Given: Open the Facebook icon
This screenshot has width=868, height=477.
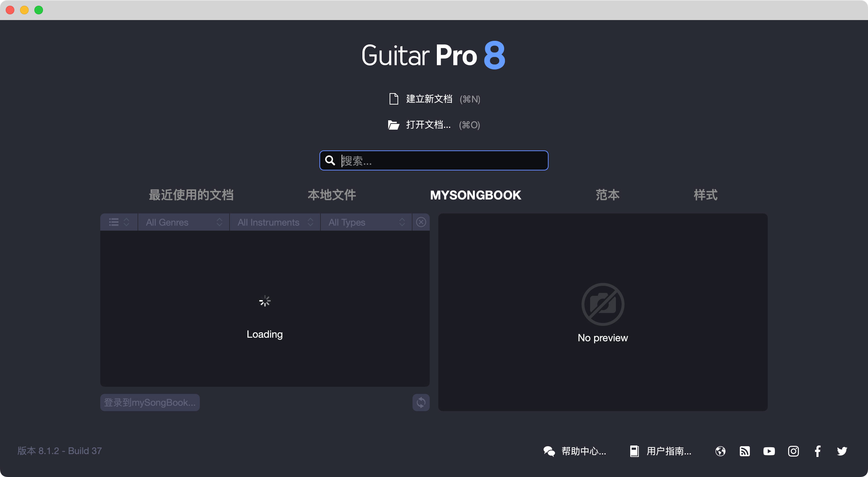Looking at the screenshot, I should pos(818,451).
